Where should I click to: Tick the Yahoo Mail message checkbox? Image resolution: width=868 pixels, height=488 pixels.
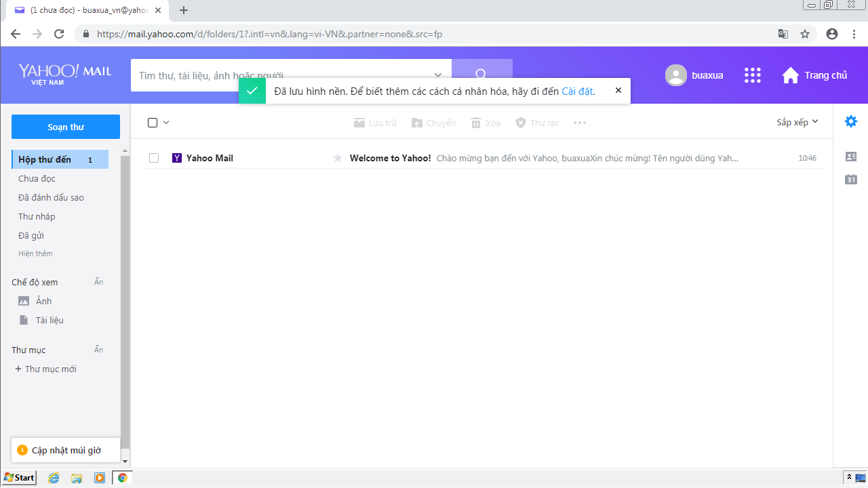coord(154,158)
